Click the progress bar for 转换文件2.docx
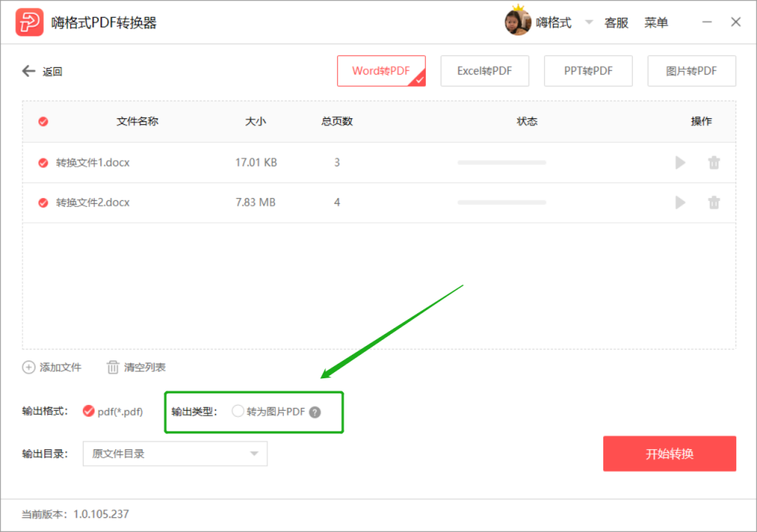The image size is (757, 532). [x=502, y=202]
